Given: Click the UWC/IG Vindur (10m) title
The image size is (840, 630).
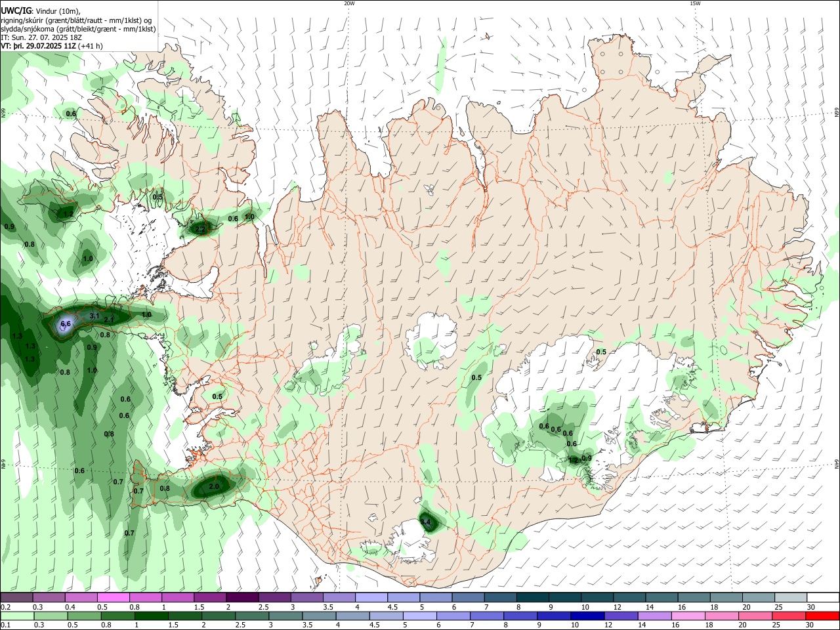Looking at the screenshot, I should (x=41, y=11).
